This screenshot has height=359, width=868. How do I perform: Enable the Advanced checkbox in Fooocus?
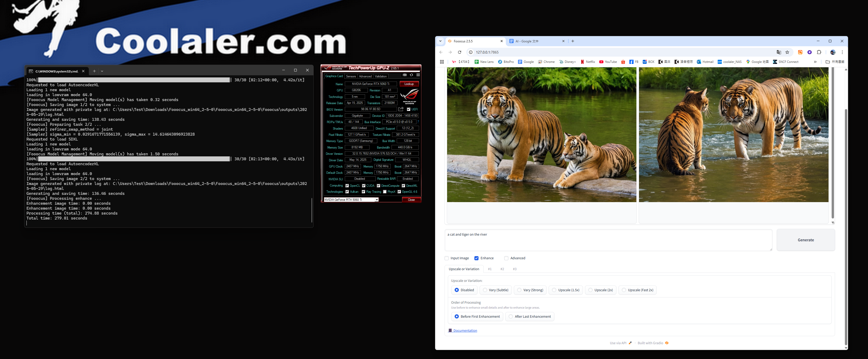[x=506, y=258]
